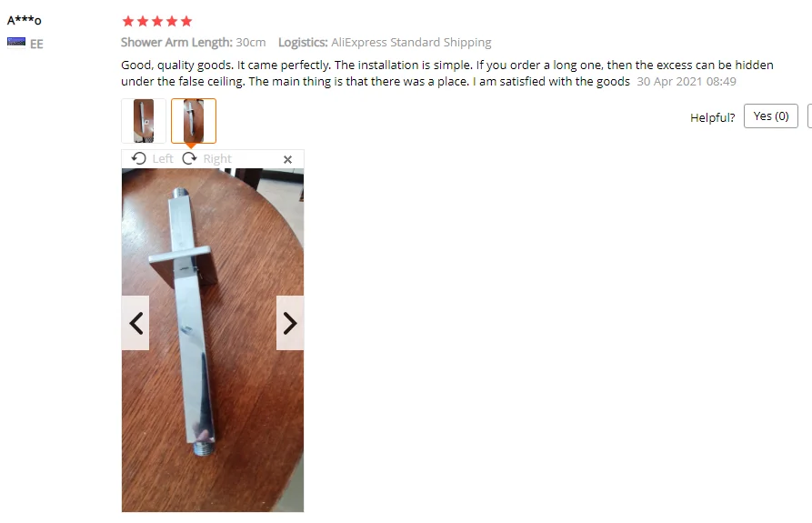
Task: Select the first review photo thumbnail
Action: [x=144, y=121]
